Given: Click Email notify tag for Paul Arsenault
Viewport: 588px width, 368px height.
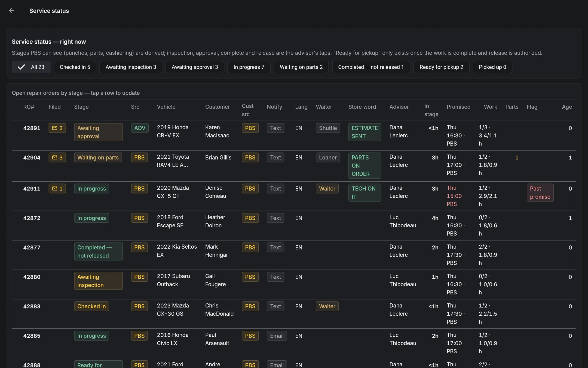Looking at the screenshot, I should click(x=277, y=336).
